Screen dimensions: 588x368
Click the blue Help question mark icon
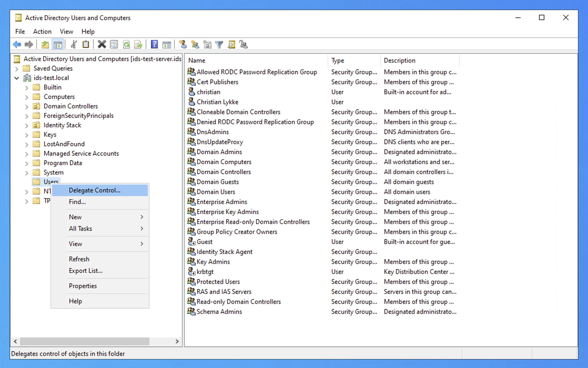pos(154,44)
